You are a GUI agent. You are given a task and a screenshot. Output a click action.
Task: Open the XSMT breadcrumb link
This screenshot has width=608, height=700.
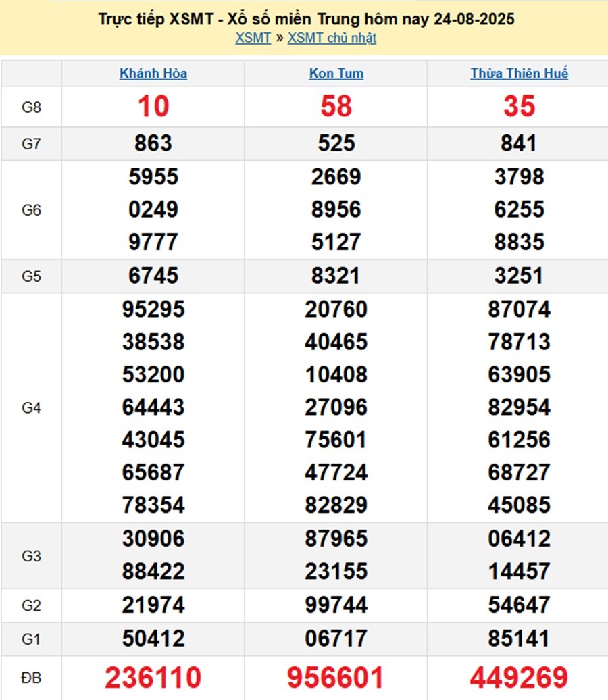pos(253,38)
